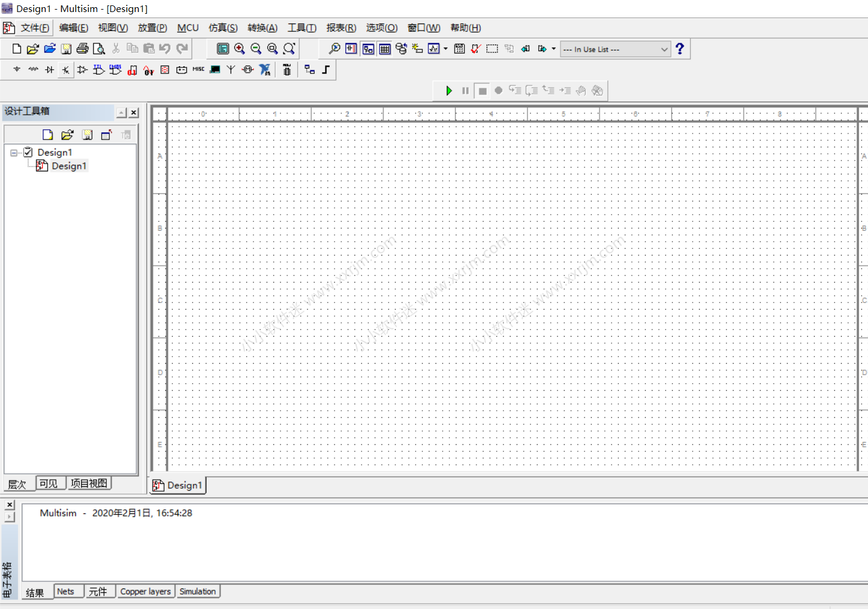The image size is (868, 609).
Task: Toggle the design toolbox view button
Action: [368, 49]
